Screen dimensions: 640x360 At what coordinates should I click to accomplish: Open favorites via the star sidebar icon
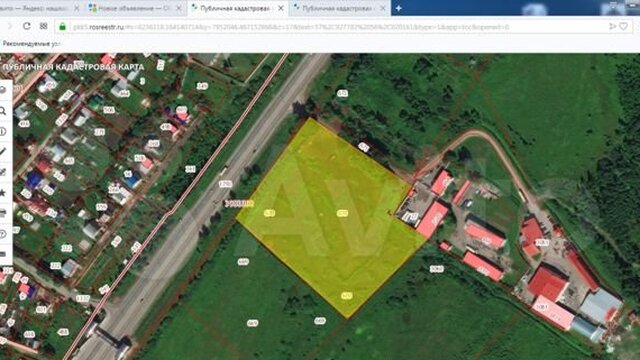pyautogui.click(x=3, y=193)
